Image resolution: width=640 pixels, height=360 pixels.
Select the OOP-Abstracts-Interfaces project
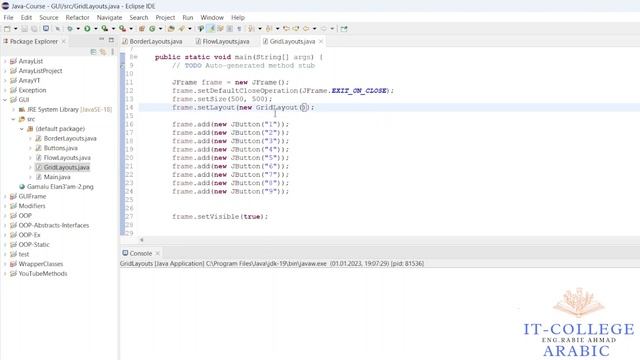coord(53,225)
